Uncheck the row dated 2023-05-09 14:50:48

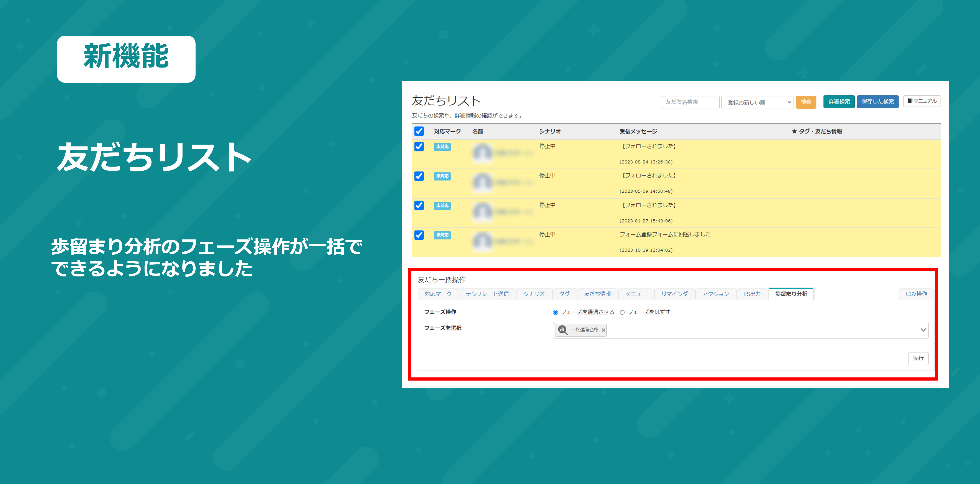point(419,176)
